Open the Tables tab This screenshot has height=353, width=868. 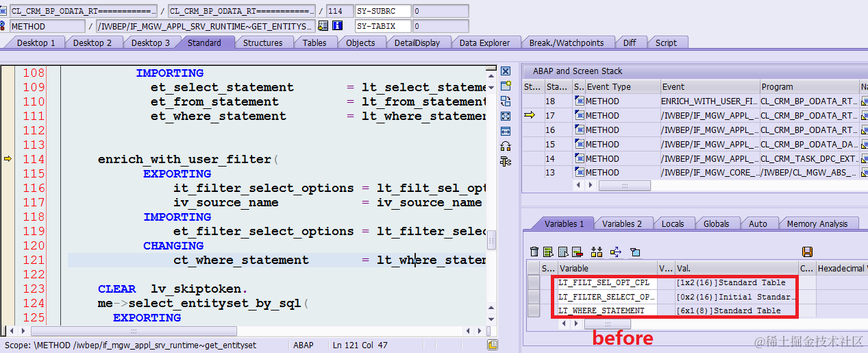(x=314, y=42)
